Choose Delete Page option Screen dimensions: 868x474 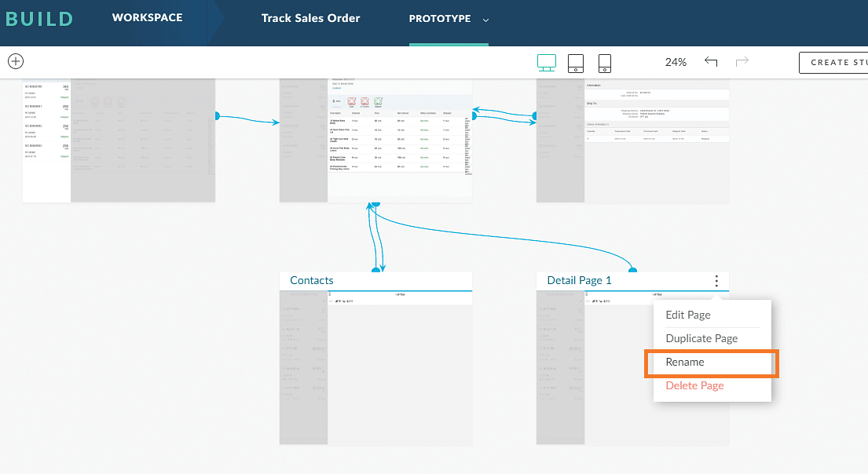click(x=694, y=385)
